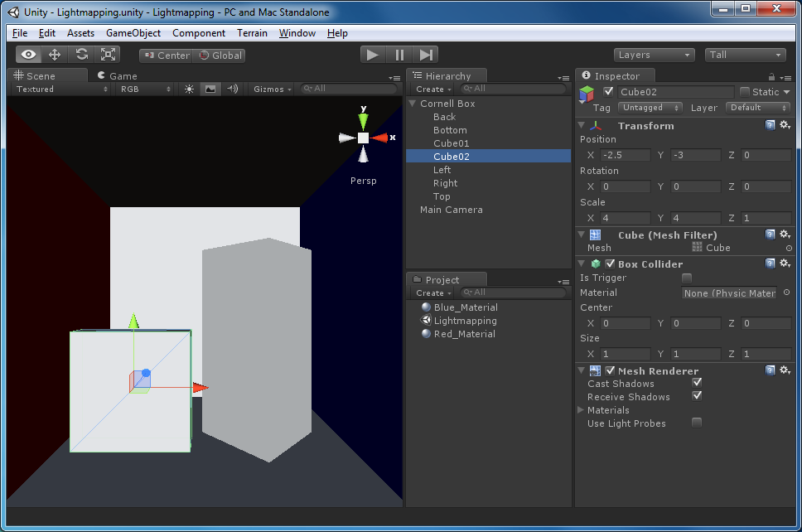Open the Project panel options menu icon
The height and width of the screenshot is (532, 802).
pos(563,282)
